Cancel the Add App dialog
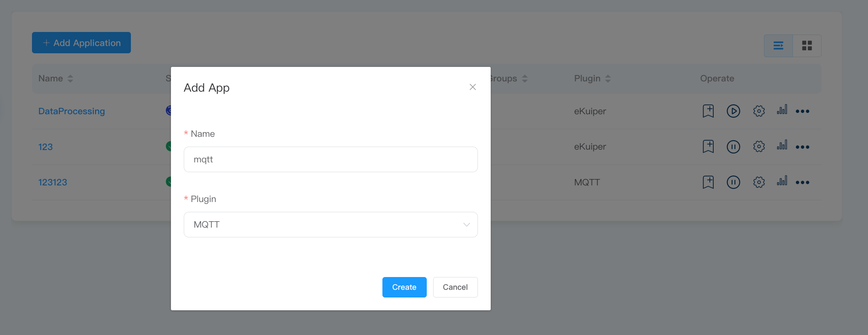This screenshot has width=868, height=335. (455, 287)
